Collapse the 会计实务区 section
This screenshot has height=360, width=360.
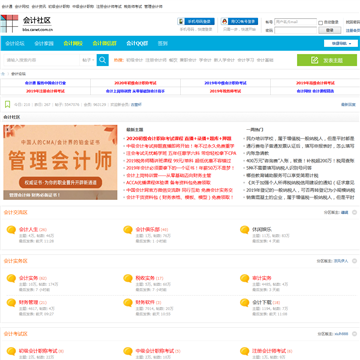coord(354,261)
